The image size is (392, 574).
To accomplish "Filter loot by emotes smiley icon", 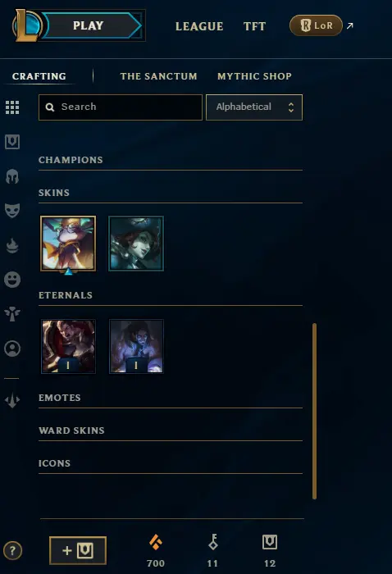I will coord(12,280).
